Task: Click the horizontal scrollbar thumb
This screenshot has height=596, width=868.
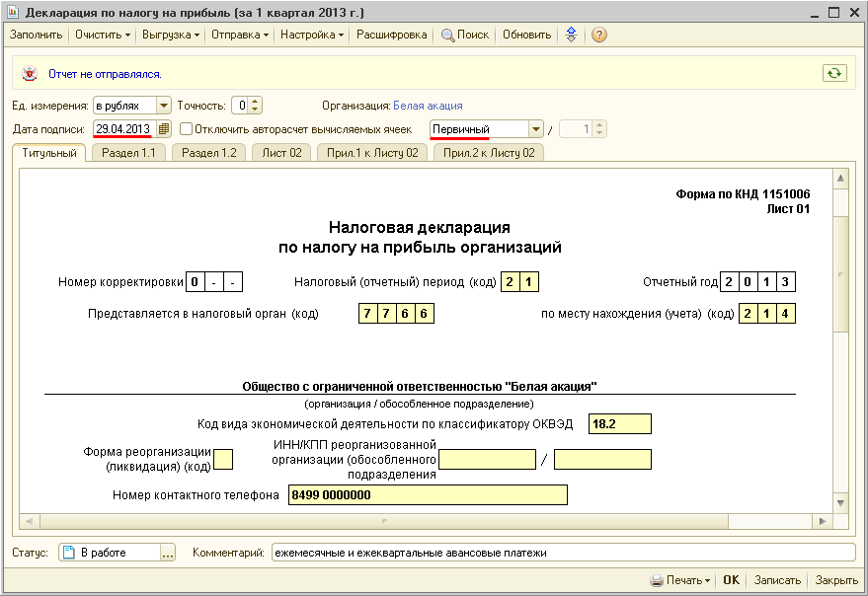Action: (x=383, y=521)
